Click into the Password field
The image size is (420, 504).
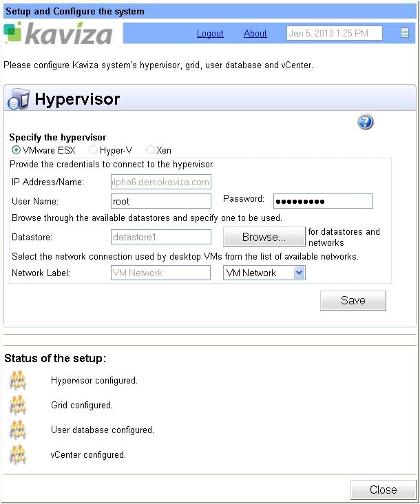pos(323,201)
